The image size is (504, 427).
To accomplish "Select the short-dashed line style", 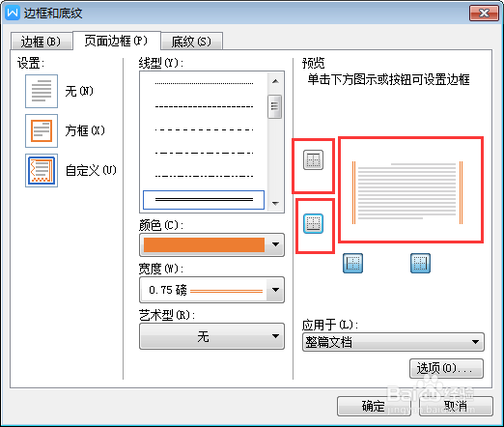I will (x=204, y=106).
